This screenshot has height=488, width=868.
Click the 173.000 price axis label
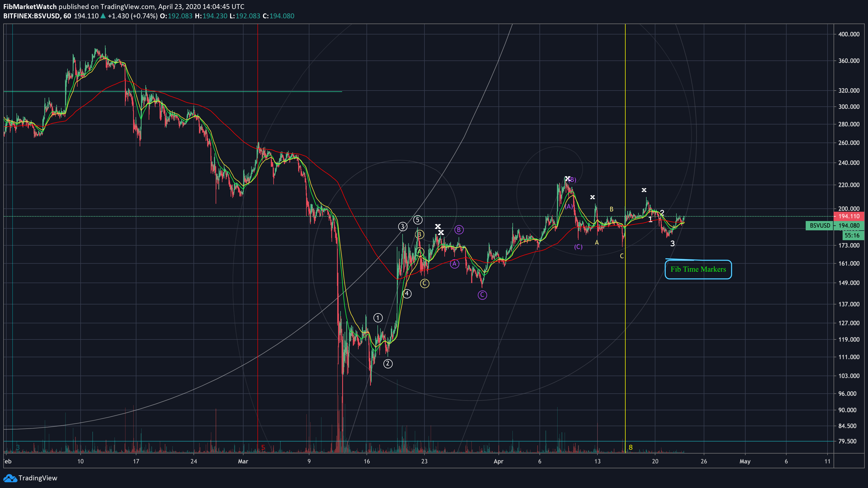pos(849,245)
